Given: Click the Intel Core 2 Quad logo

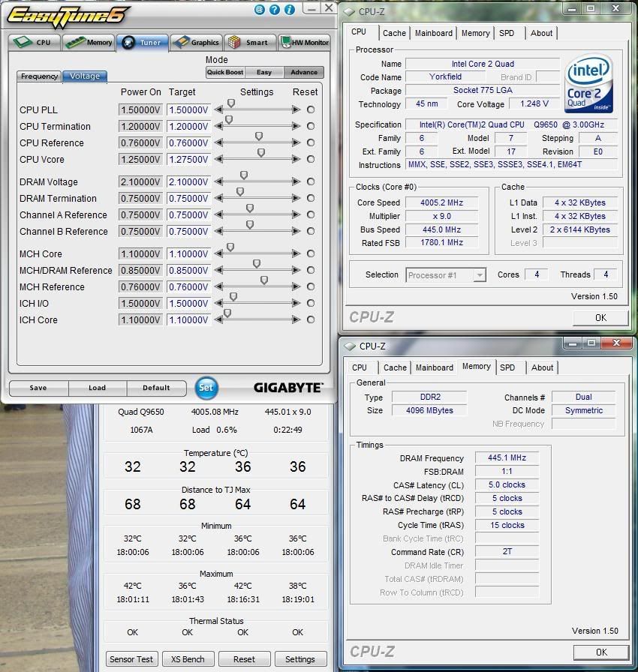Looking at the screenshot, I should click(588, 83).
